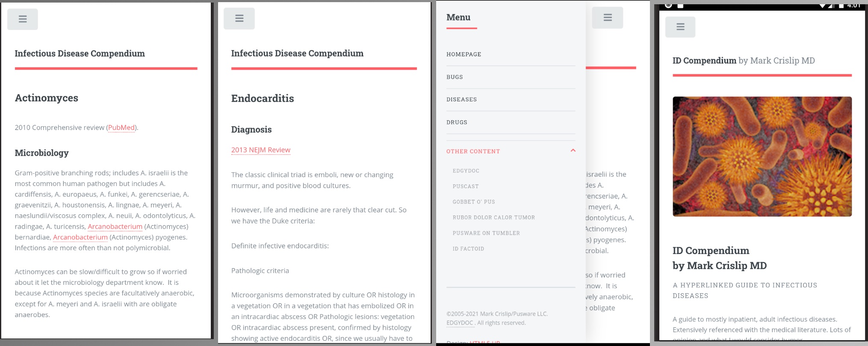The image size is (868, 346).
Task: Tap the bacteria illustration image
Action: [762, 157]
